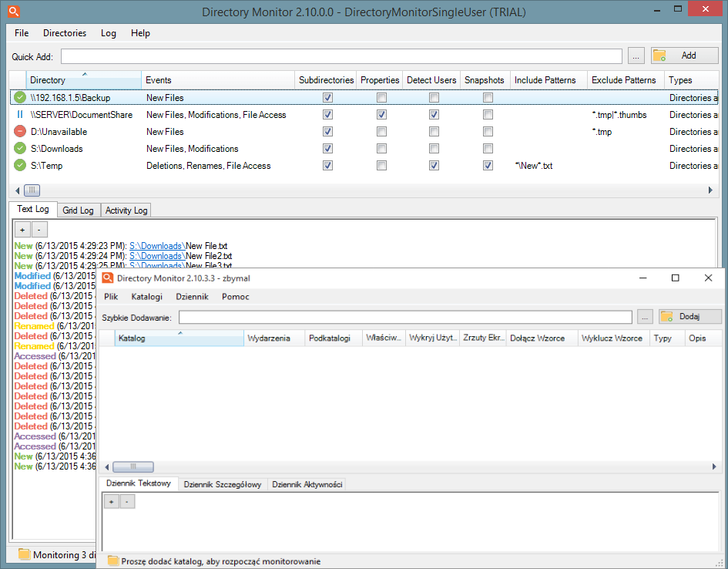Image resolution: width=728 pixels, height=569 pixels.
Task: Click minus button in Dziennik Tekstowy
Action: [127, 502]
